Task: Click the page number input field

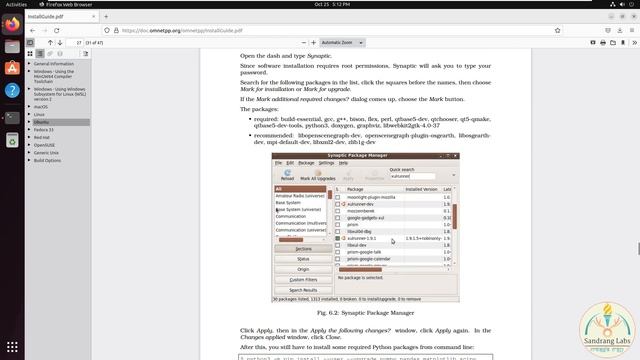Action: pos(75,42)
